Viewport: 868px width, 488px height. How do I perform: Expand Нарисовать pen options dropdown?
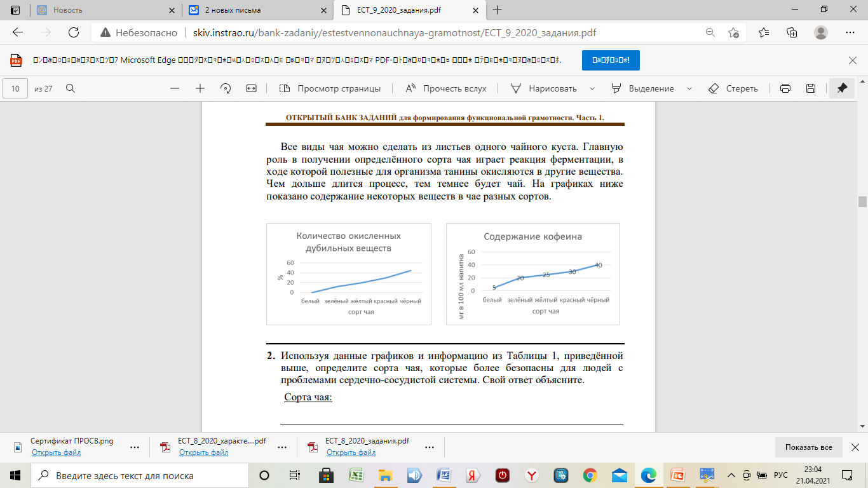[592, 88]
